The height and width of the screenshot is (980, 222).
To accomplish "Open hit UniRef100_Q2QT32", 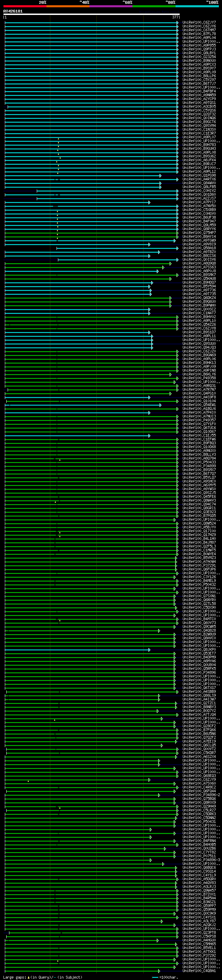I will 199,114.
